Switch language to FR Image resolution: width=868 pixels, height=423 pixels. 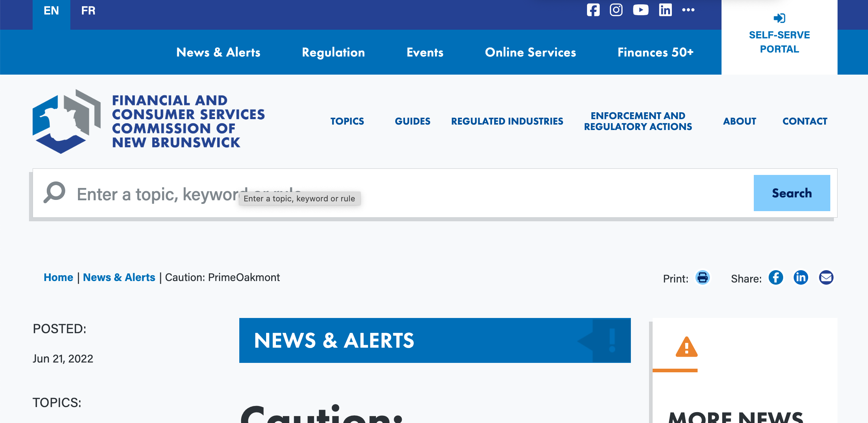pos(88,11)
